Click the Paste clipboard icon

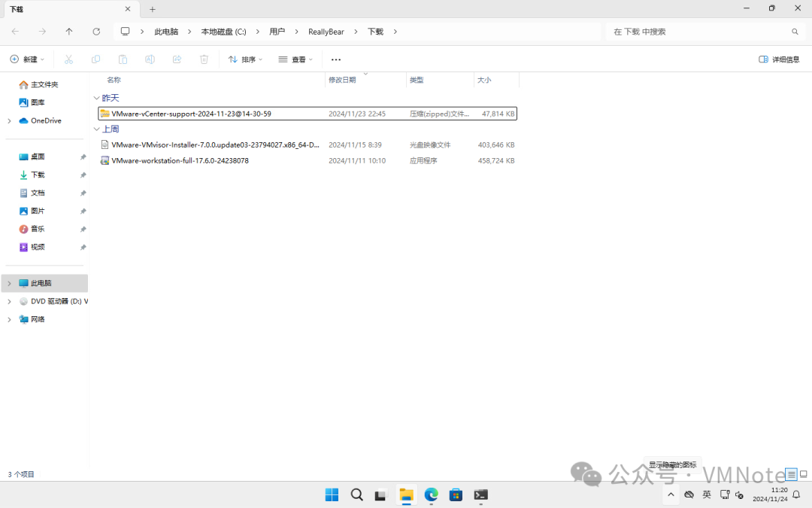123,59
